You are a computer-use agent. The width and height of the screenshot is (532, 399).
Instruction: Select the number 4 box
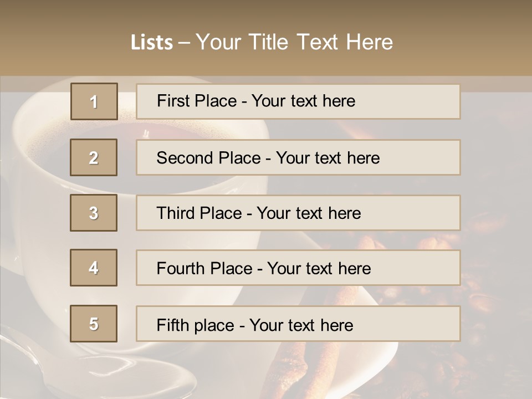tap(94, 268)
